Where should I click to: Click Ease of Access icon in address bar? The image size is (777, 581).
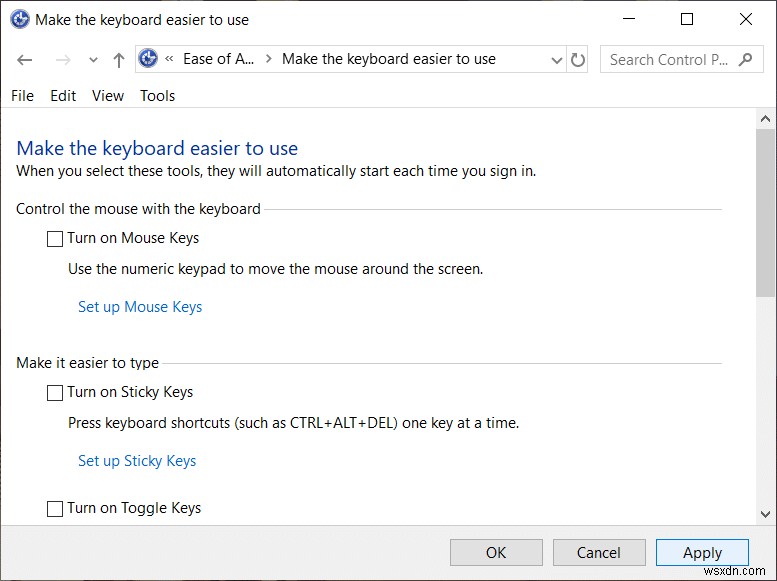pyautogui.click(x=148, y=58)
